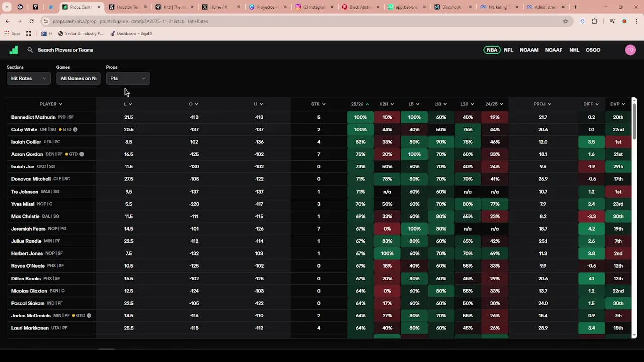644x362 pixels.
Task: Bookmark this page with the star icon
Action: point(566,21)
